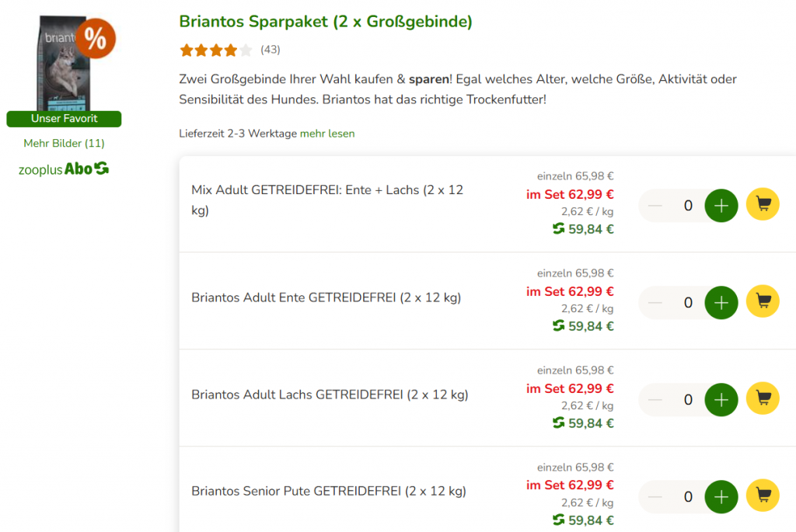Click quantity field for Briantos Adult Ente
The height and width of the screenshot is (532, 796).
tap(688, 303)
